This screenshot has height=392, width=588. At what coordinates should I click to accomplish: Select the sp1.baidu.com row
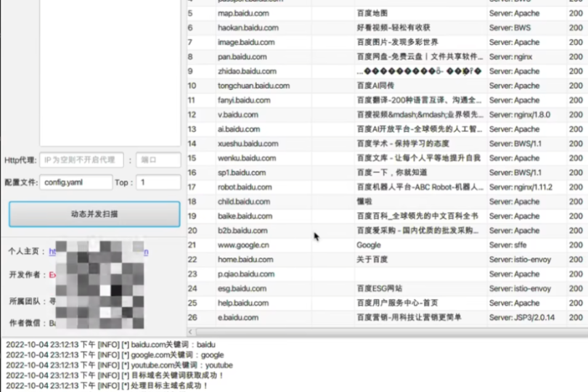click(388, 173)
